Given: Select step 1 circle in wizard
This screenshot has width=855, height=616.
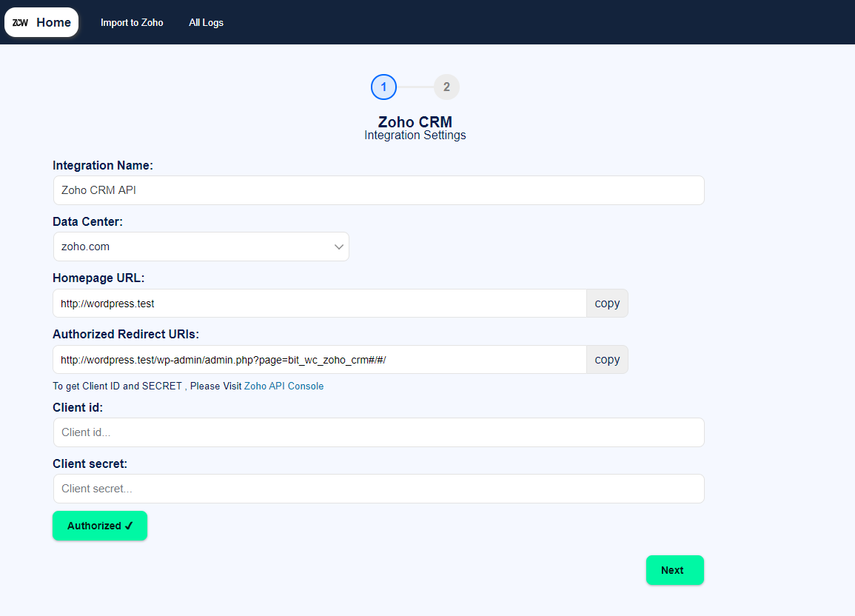Looking at the screenshot, I should 384,87.
